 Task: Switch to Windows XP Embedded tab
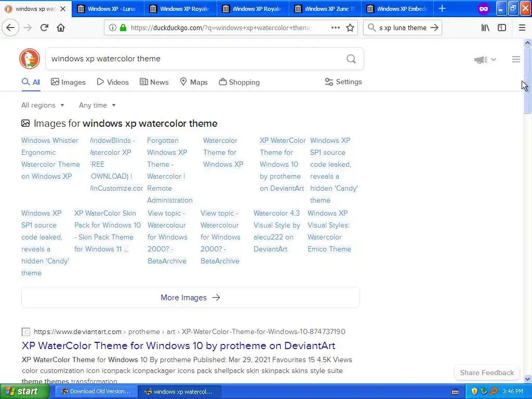397,9
